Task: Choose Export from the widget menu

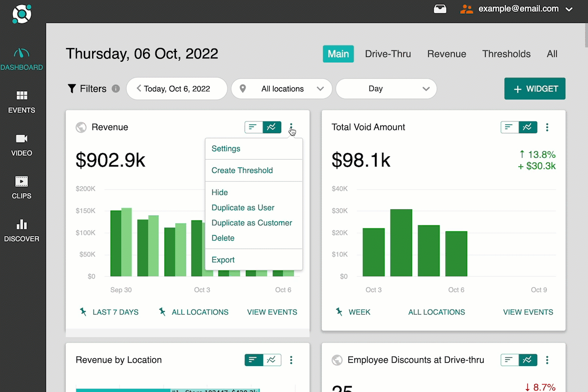Action: pos(223,260)
